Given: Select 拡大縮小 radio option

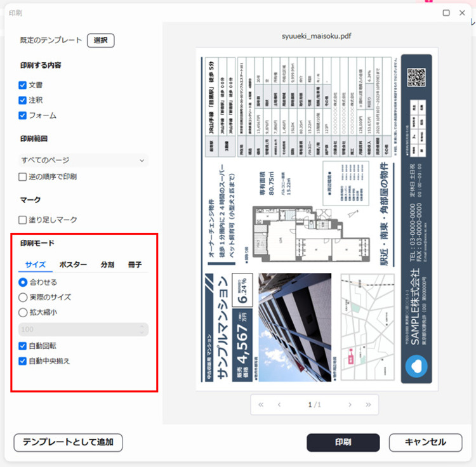Looking at the screenshot, I should (23, 313).
